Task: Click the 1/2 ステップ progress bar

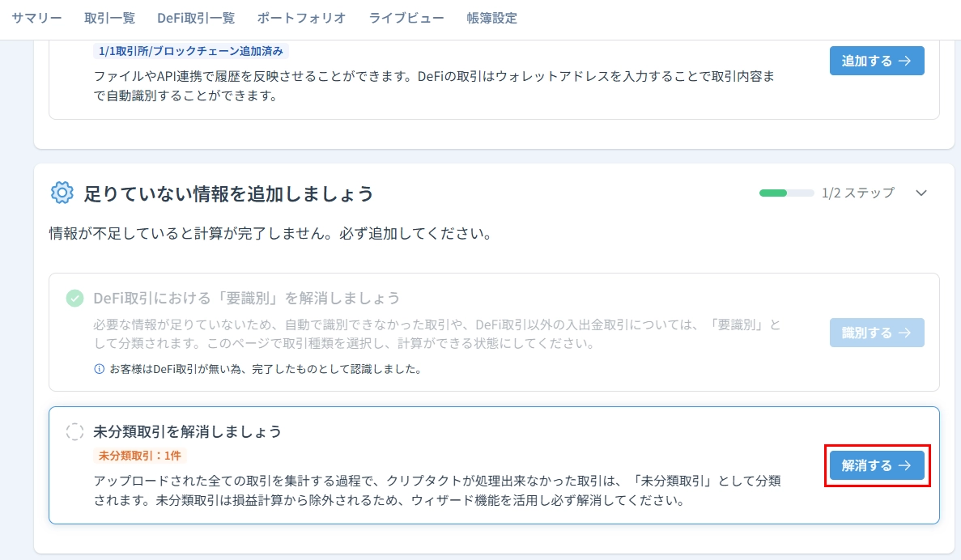Action: click(x=786, y=193)
